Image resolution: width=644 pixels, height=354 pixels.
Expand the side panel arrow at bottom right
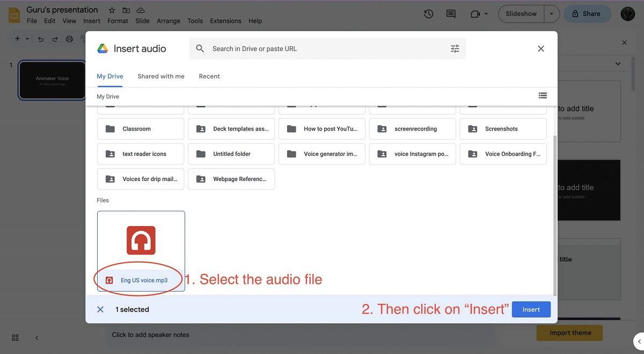[639, 341]
